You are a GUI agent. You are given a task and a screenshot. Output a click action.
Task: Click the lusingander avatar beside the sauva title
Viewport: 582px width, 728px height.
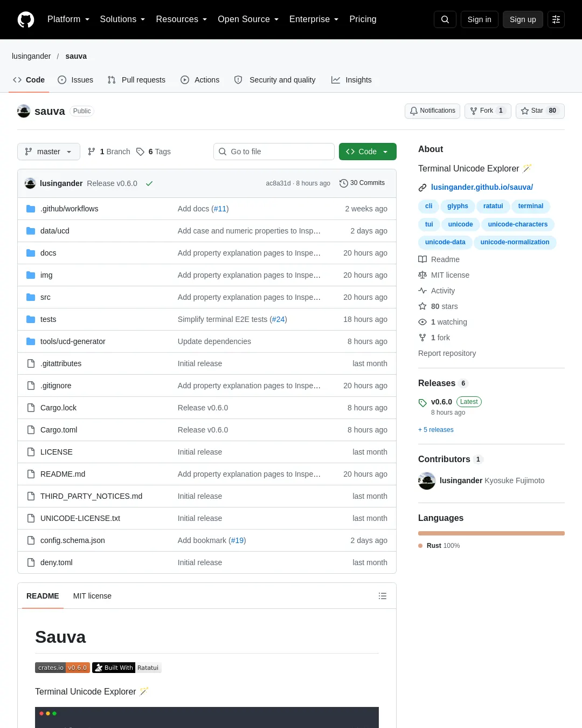click(x=24, y=111)
